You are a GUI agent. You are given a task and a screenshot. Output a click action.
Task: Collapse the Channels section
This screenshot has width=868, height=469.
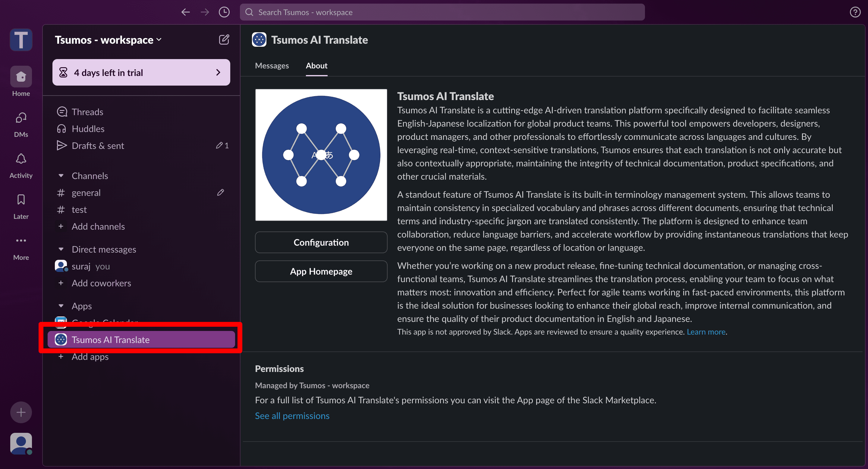61,175
